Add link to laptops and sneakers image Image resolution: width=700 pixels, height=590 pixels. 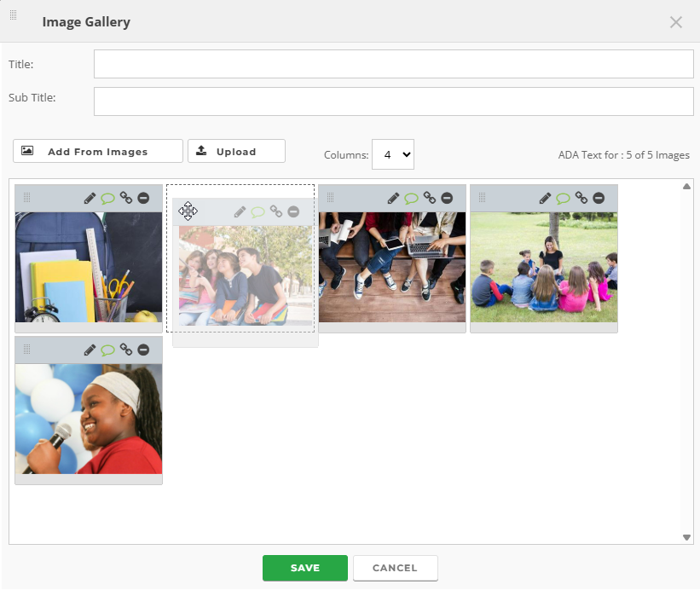(430, 198)
